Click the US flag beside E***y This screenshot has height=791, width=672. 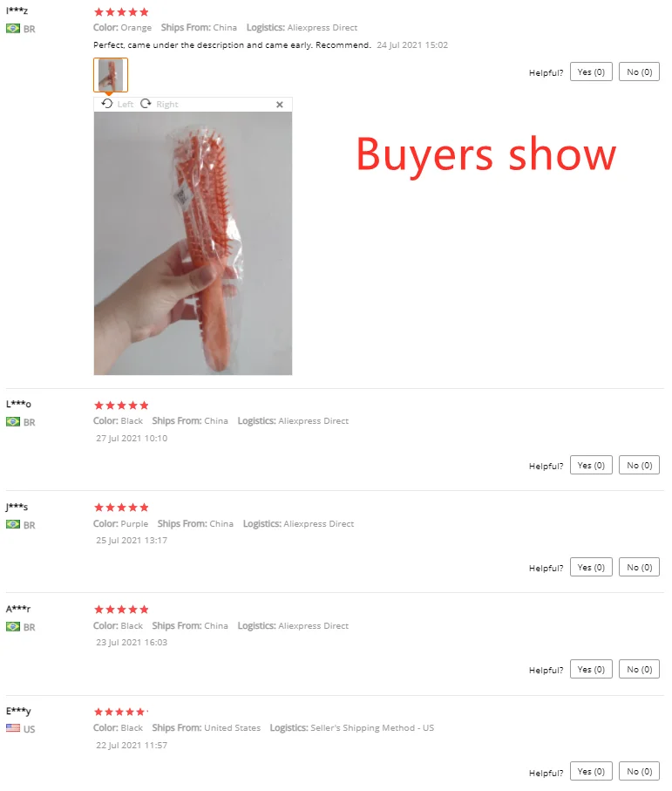(x=13, y=728)
